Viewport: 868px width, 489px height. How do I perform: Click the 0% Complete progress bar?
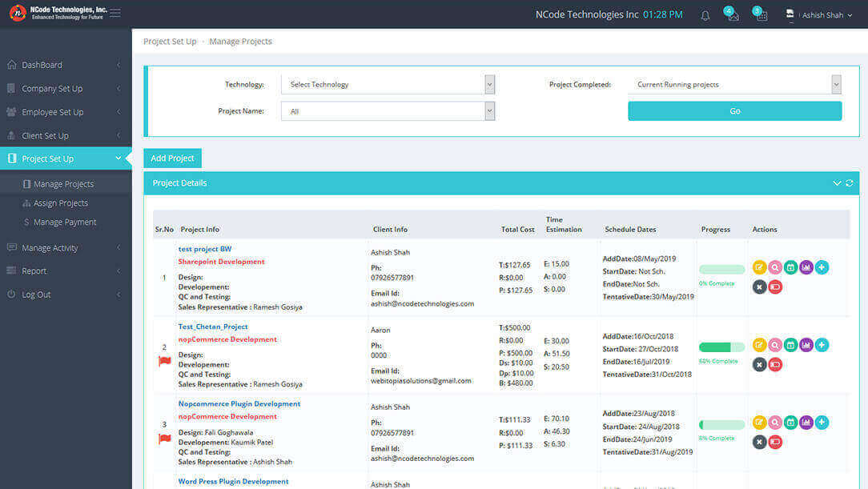point(721,270)
